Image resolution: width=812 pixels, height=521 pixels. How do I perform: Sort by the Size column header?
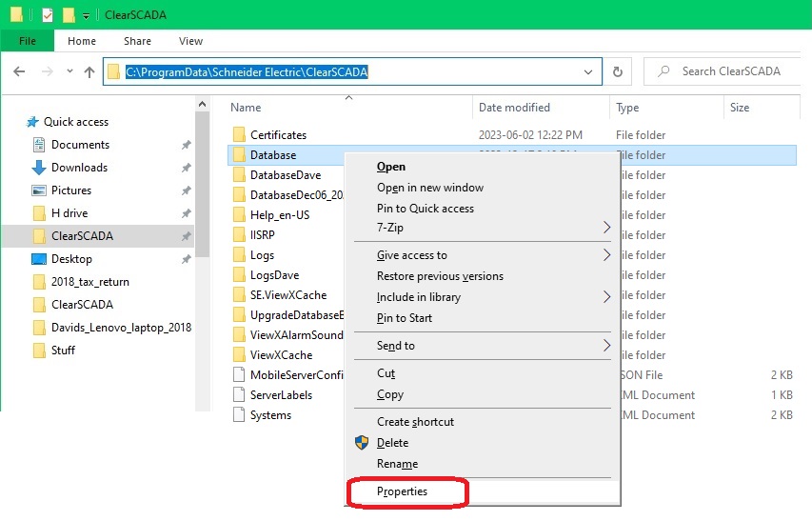[740, 108]
